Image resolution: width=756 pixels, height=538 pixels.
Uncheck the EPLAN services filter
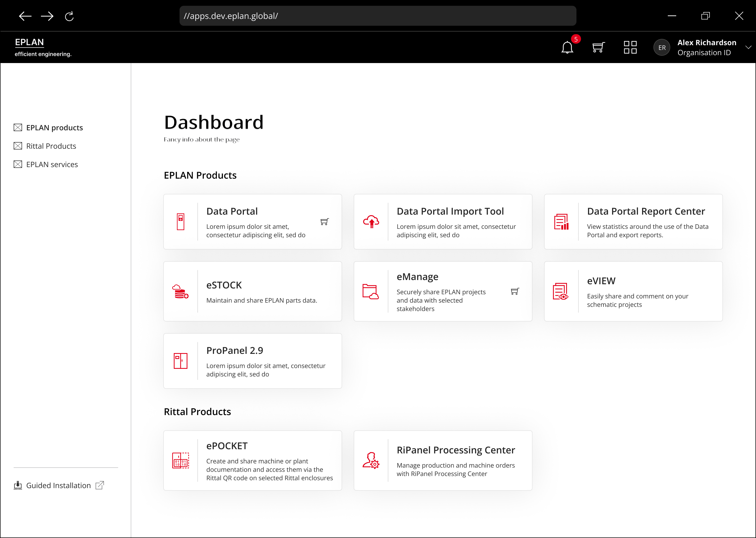[x=18, y=164]
